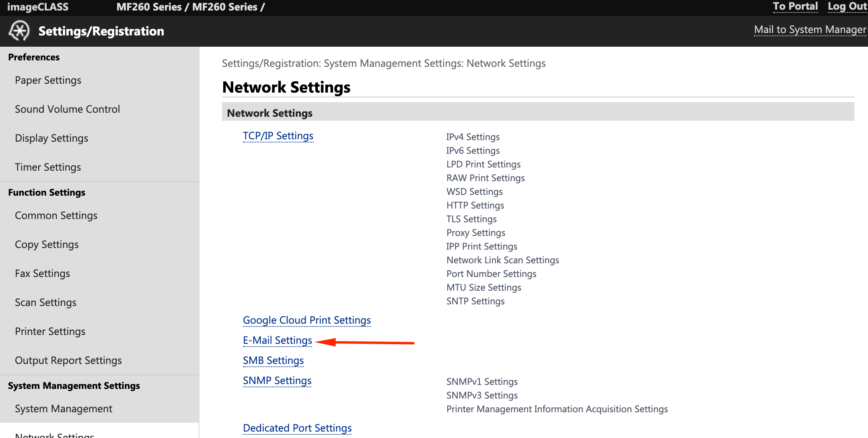868x438 pixels.
Task: Click the breadcrumb path text
Action: click(x=384, y=63)
